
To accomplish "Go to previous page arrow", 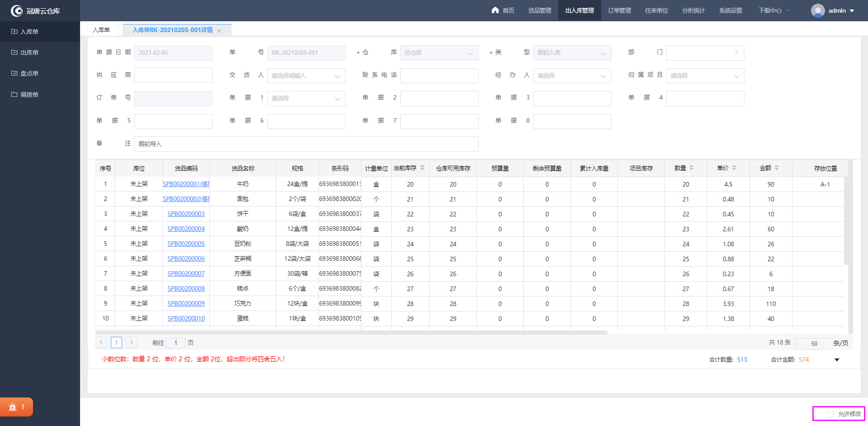I will [101, 342].
